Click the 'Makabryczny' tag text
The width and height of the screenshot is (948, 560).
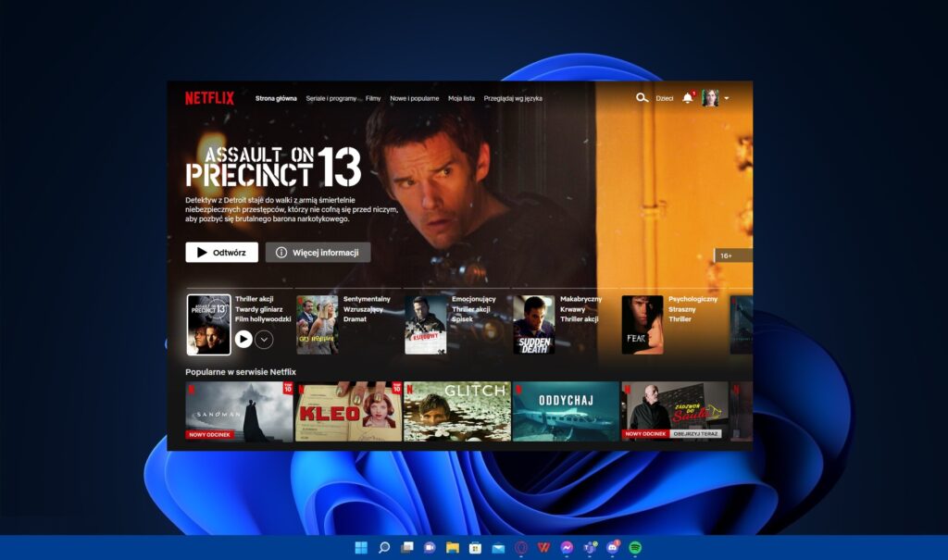(581, 299)
